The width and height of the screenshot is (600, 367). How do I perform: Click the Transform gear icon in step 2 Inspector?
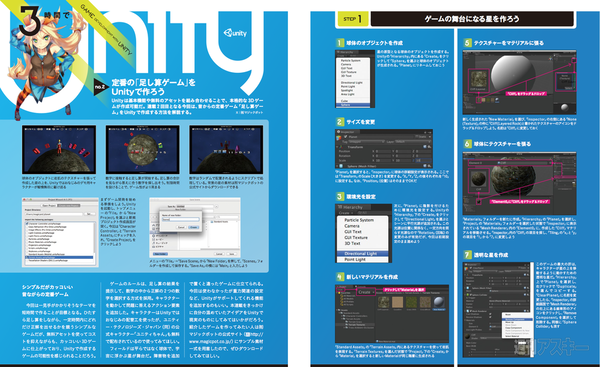click(x=429, y=147)
